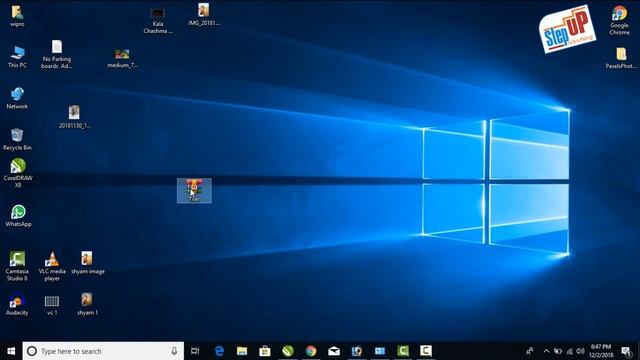The width and height of the screenshot is (640, 360).
Task: Select the medium_7 image file
Action: (x=122, y=58)
